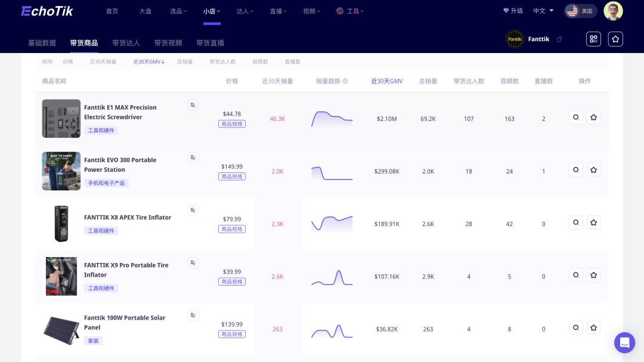
Task: Click the 销量趋势 help question icon
Action: coord(345,81)
